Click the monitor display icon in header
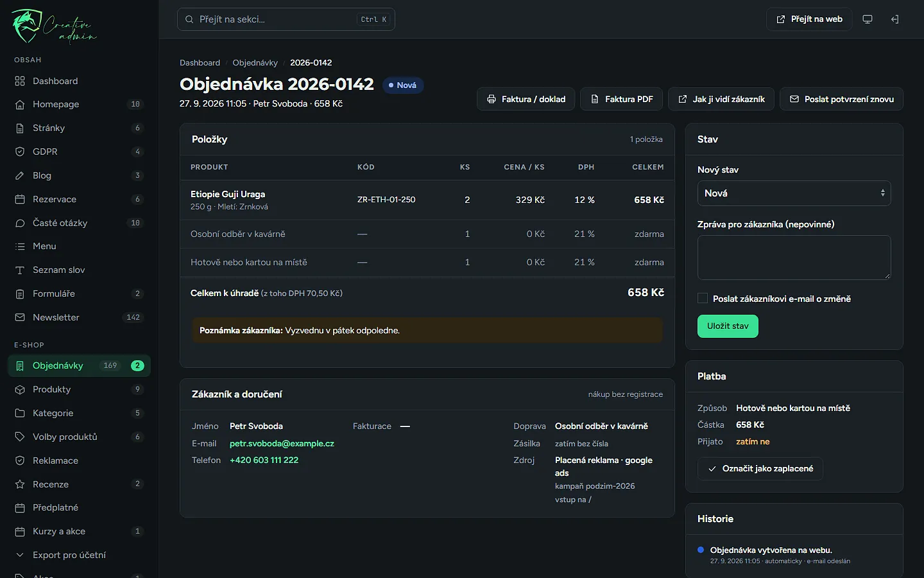The width and height of the screenshot is (924, 578). point(868,19)
